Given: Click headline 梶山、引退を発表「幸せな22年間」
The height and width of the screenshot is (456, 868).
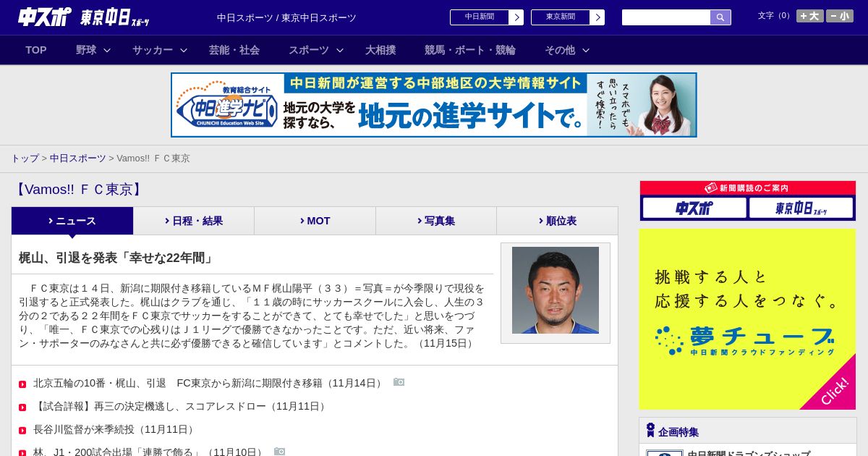Looking at the screenshot, I should click(116, 258).
